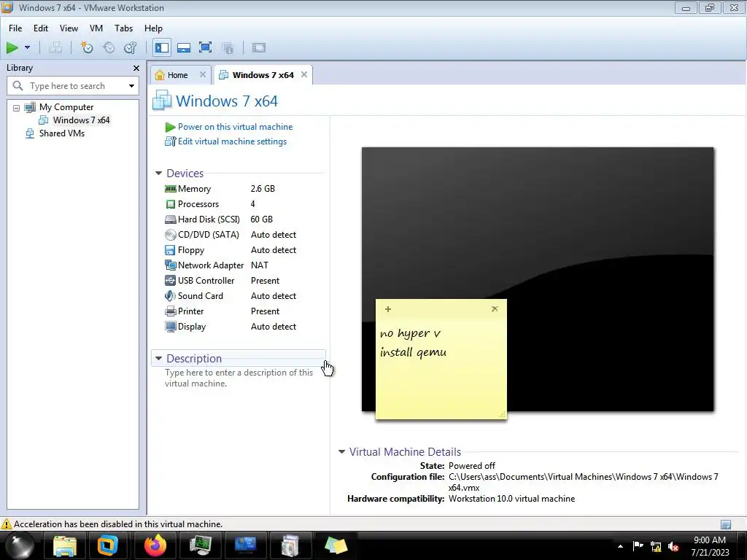Click the acceleration disabled warning icon
Screen dimensions: 747x560
click(6, 524)
